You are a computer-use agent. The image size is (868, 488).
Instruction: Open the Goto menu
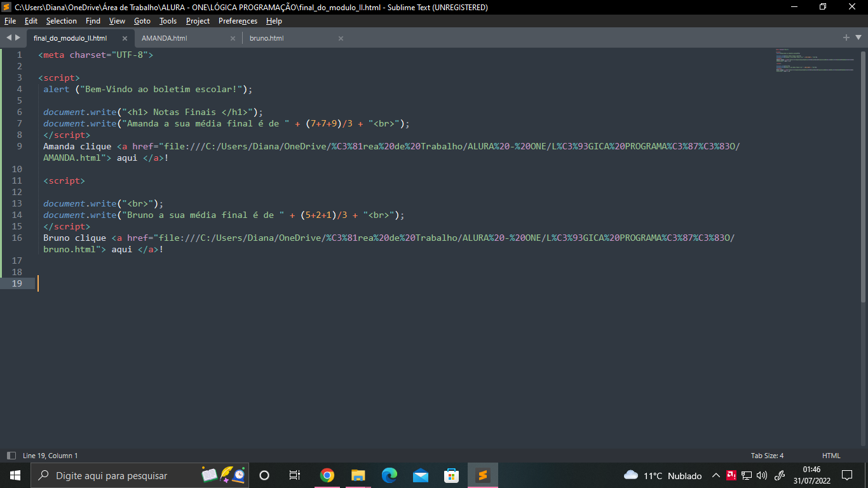(x=142, y=21)
